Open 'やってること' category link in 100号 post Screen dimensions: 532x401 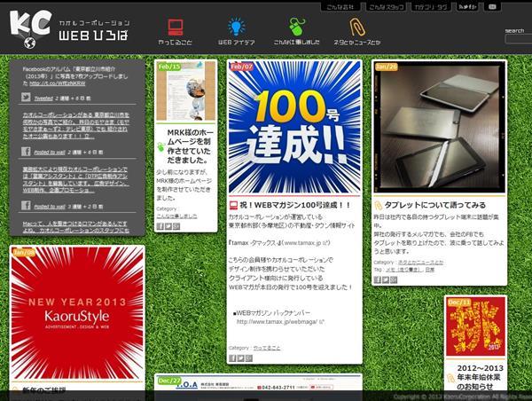pos(267,348)
